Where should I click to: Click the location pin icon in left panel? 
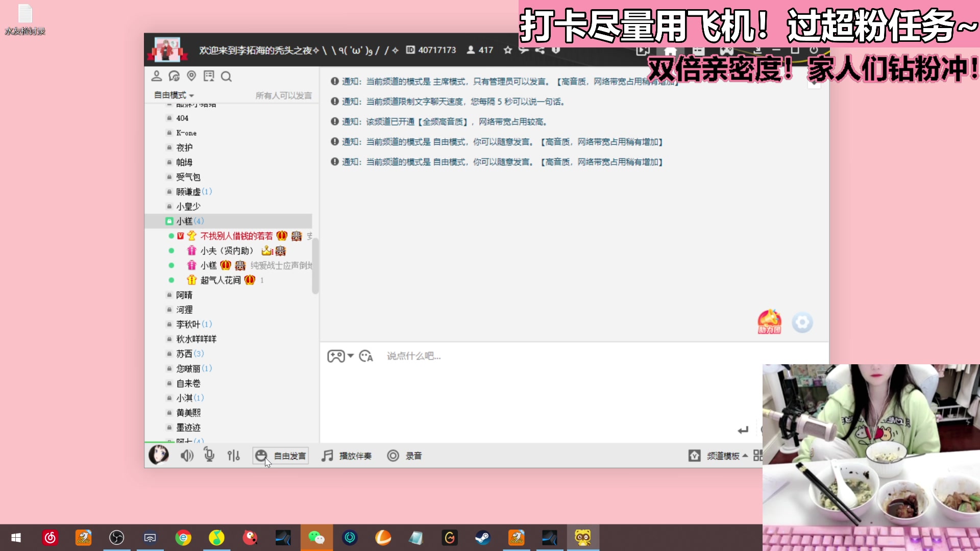[x=191, y=76]
